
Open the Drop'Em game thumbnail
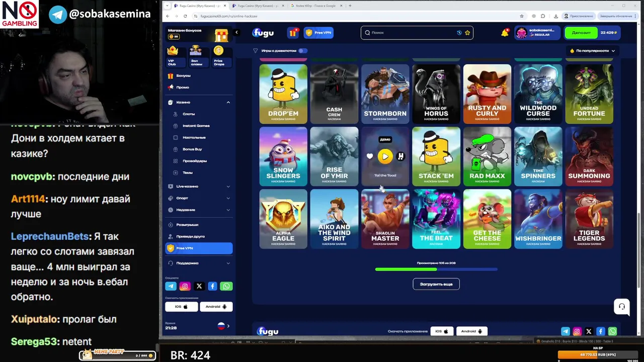283,94
